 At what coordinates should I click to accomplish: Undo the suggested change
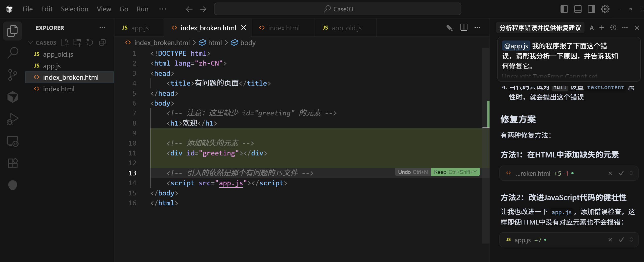point(413,172)
